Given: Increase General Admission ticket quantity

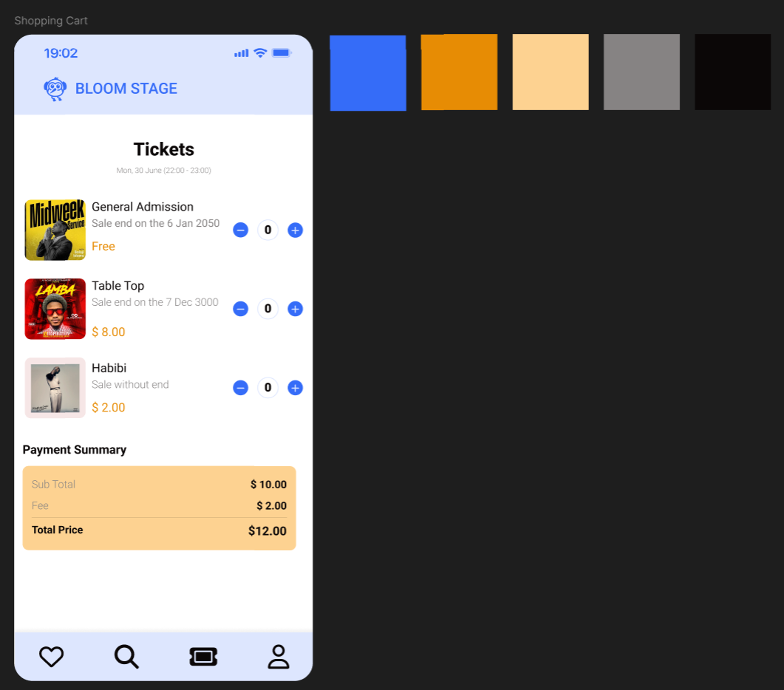Looking at the screenshot, I should click(x=295, y=230).
